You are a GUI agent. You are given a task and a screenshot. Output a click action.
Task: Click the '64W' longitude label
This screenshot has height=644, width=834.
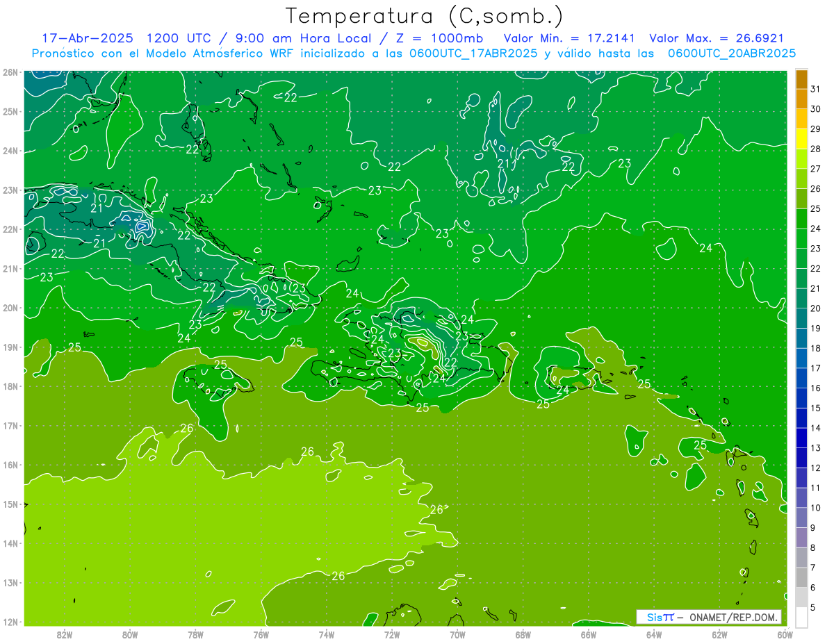[x=654, y=634]
